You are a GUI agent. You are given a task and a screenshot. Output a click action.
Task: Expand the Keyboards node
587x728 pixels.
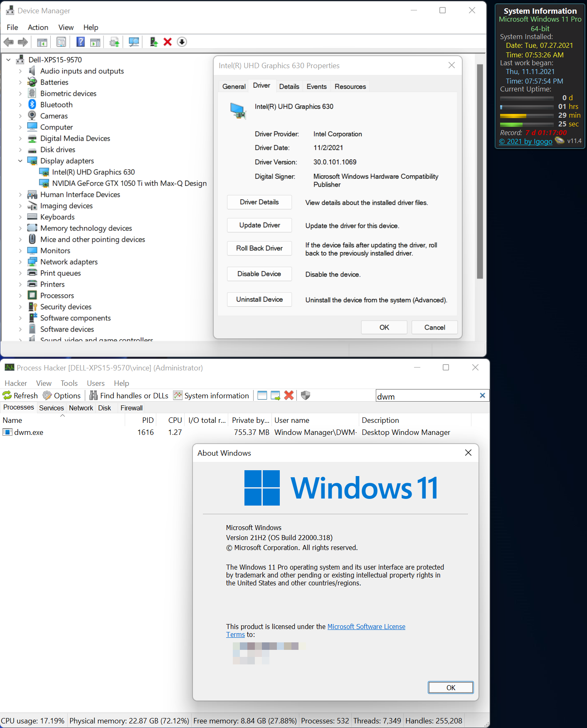(20, 217)
